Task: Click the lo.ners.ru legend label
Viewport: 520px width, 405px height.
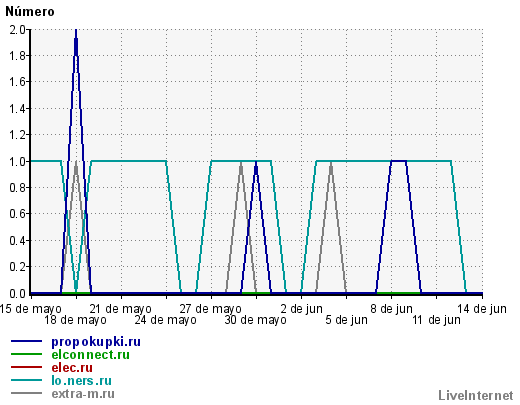Action: tap(81, 381)
